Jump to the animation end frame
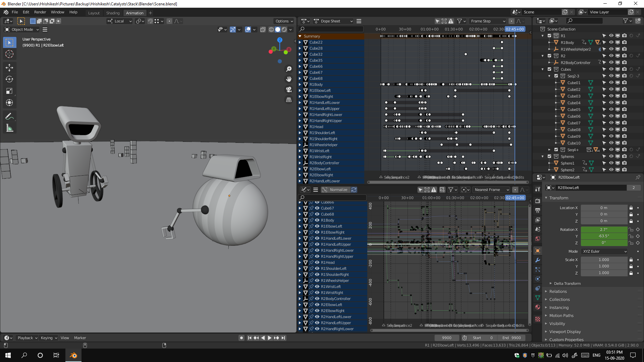 283,338
